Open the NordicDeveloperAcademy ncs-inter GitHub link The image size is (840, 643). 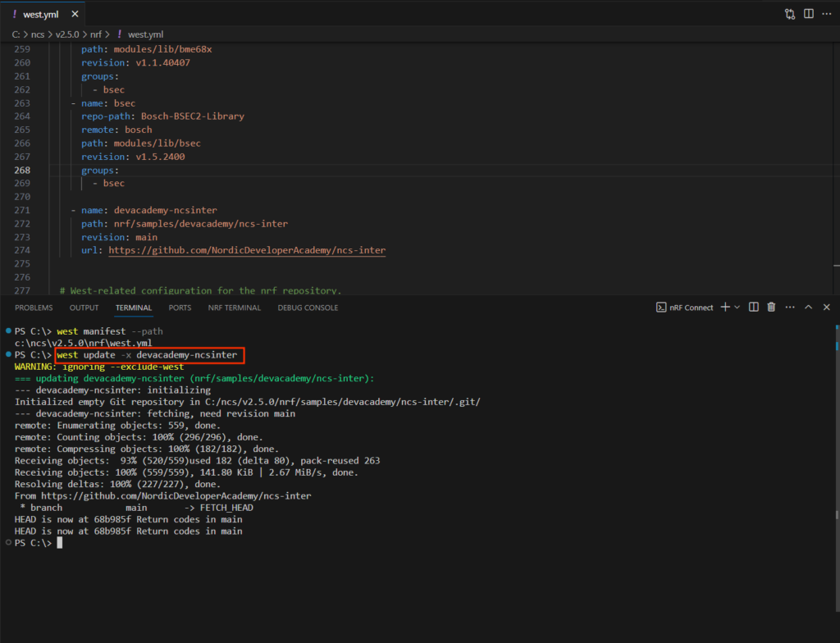(246, 250)
